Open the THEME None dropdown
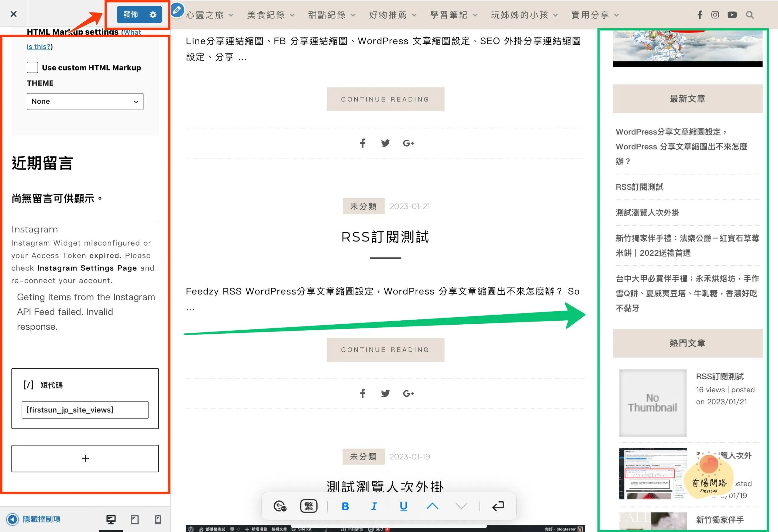Viewport: 778px width, 532px height. 85,101
